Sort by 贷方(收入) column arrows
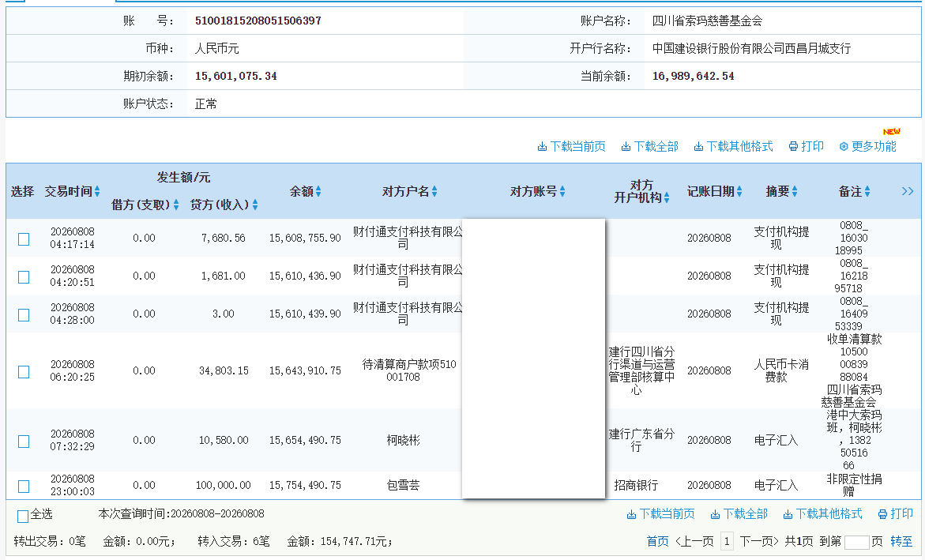This screenshot has height=560, width=925. click(x=255, y=205)
